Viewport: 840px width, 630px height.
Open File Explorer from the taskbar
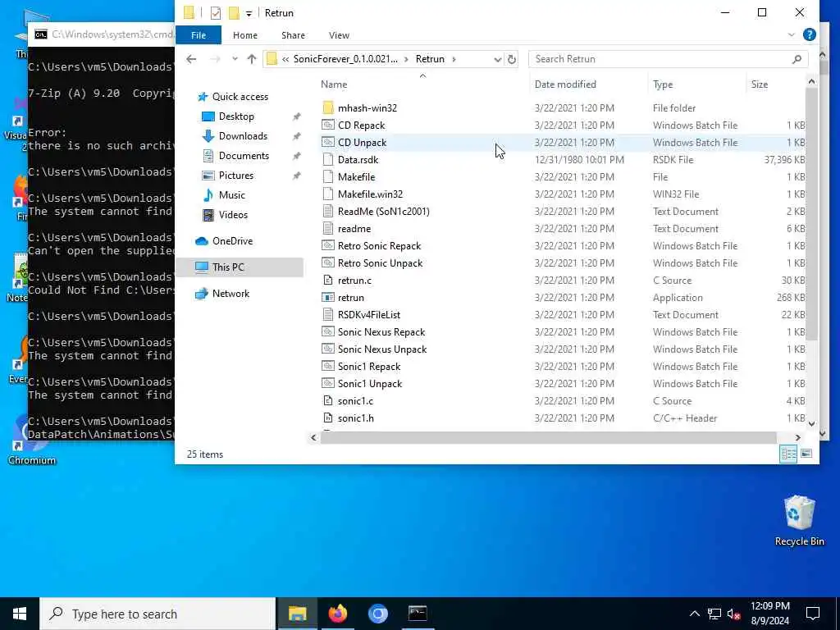coord(297,614)
